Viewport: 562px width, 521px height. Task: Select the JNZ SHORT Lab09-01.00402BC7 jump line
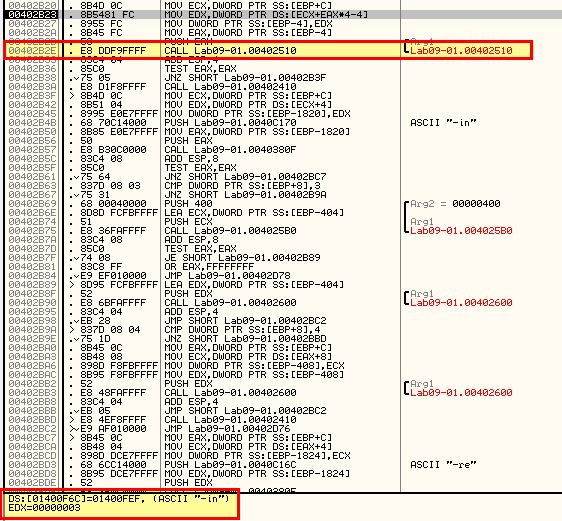pos(245,177)
